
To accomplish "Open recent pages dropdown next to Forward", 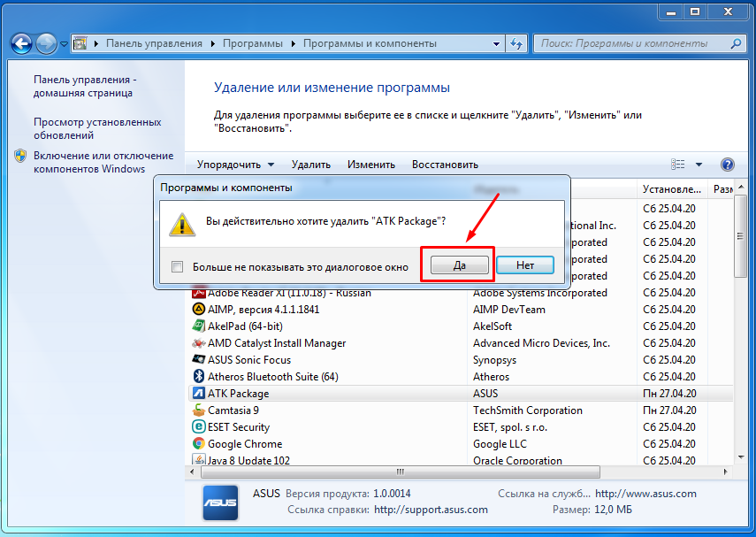I will pyautogui.click(x=65, y=44).
